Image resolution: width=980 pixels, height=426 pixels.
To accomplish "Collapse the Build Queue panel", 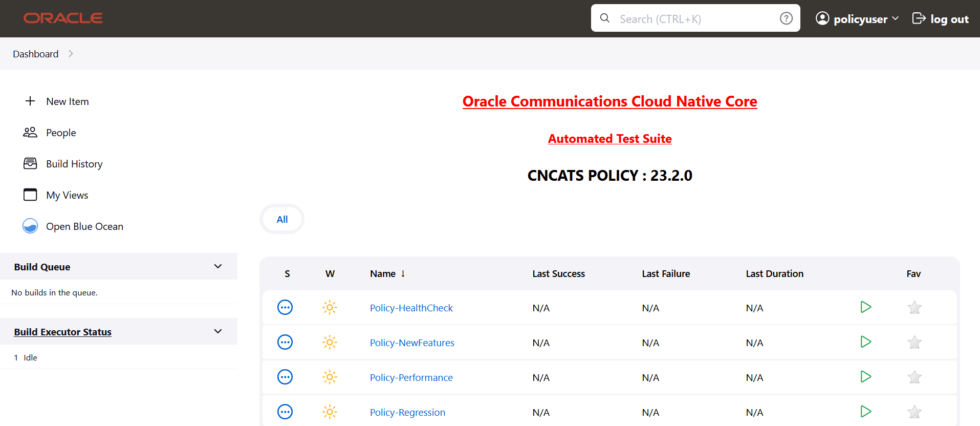I will point(218,266).
